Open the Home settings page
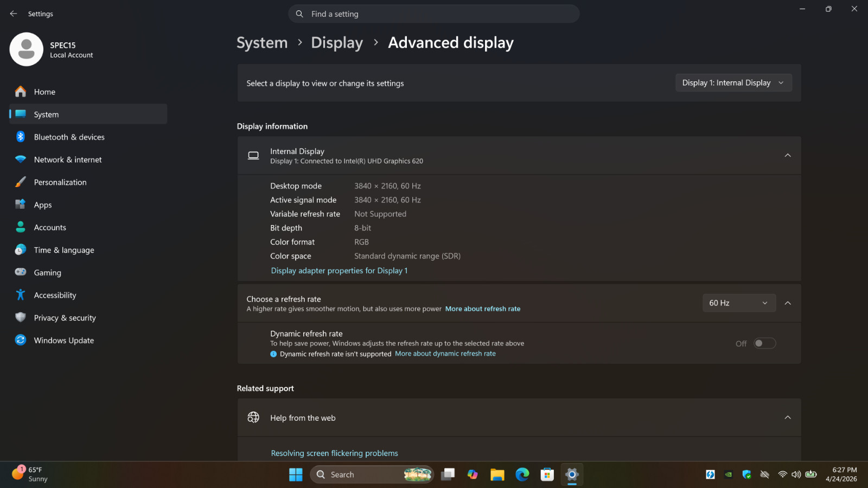The width and height of the screenshot is (868, 488). coord(88,92)
